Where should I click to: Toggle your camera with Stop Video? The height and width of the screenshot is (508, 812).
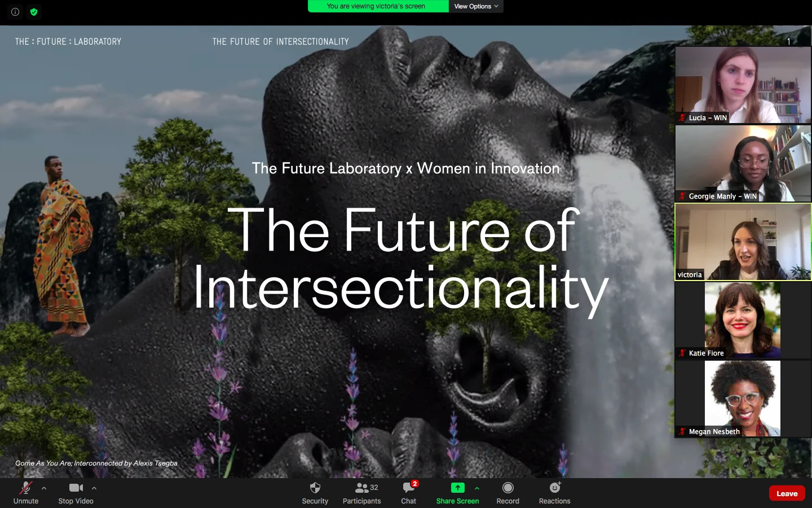76,493
